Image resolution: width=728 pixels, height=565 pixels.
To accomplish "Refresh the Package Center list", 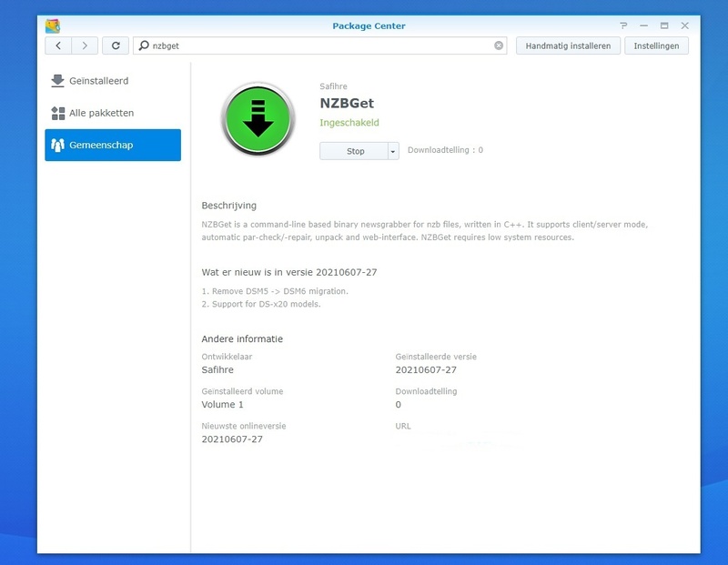I will tap(116, 45).
